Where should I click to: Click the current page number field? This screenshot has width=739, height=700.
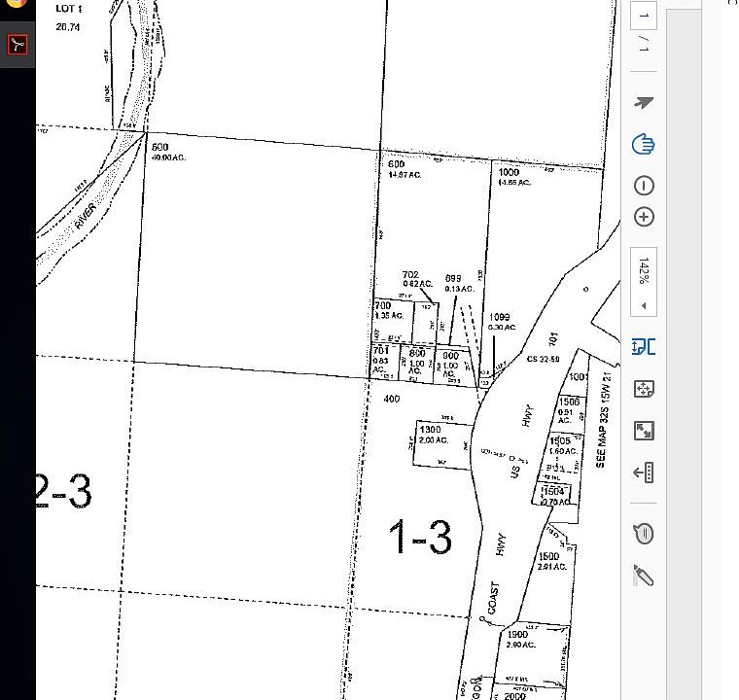pyautogui.click(x=644, y=16)
